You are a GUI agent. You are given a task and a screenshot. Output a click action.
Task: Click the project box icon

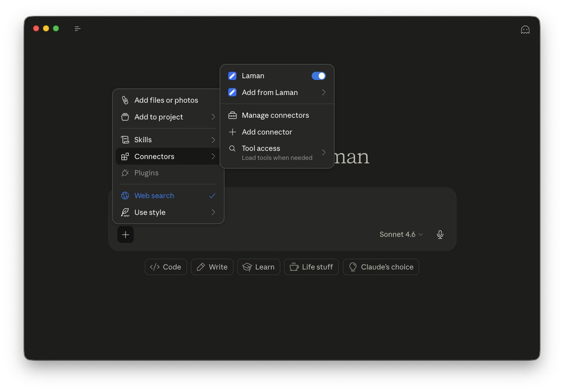tap(125, 117)
